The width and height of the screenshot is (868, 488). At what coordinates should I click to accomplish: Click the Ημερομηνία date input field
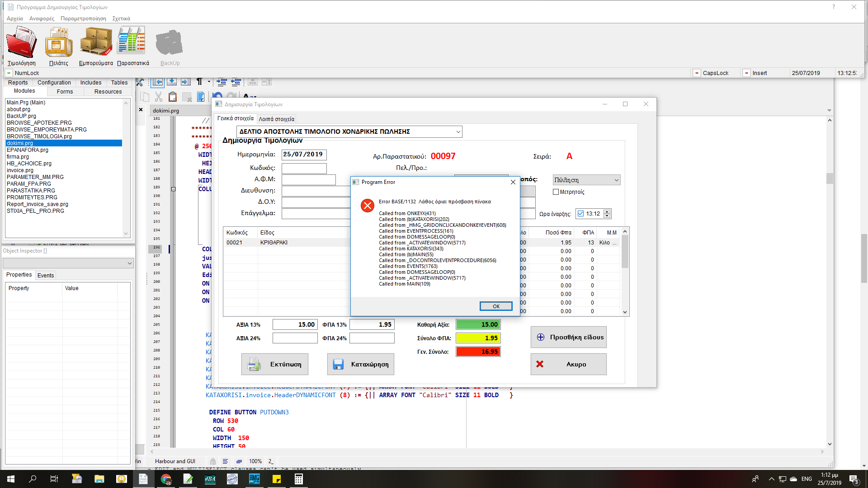[x=304, y=155]
